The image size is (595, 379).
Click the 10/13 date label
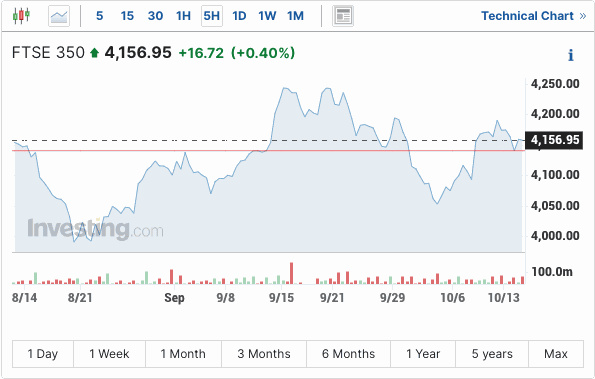point(504,298)
